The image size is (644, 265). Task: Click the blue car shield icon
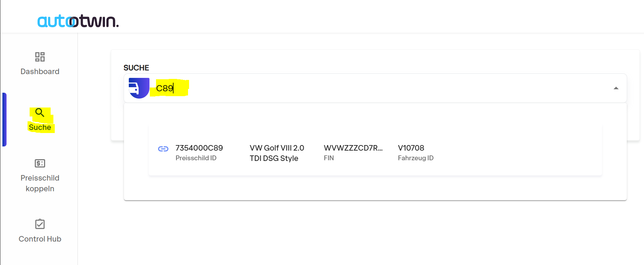coord(139,88)
